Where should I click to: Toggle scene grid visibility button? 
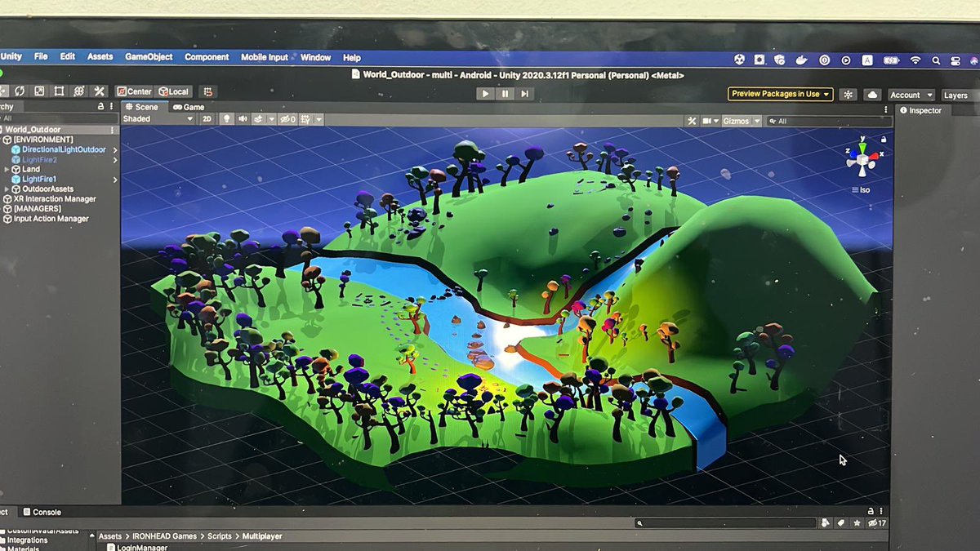pos(305,119)
